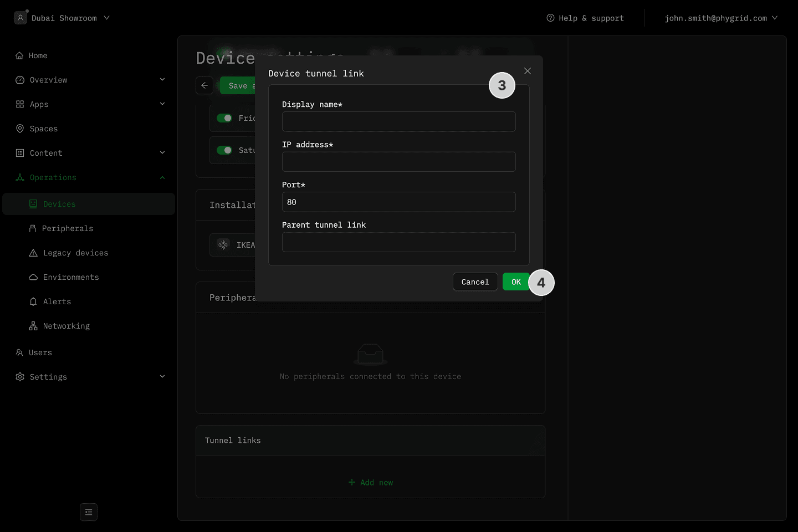Click the Environments cloud icon
Image resolution: width=798 pixels, height=532 pixels.
point(33,277)
